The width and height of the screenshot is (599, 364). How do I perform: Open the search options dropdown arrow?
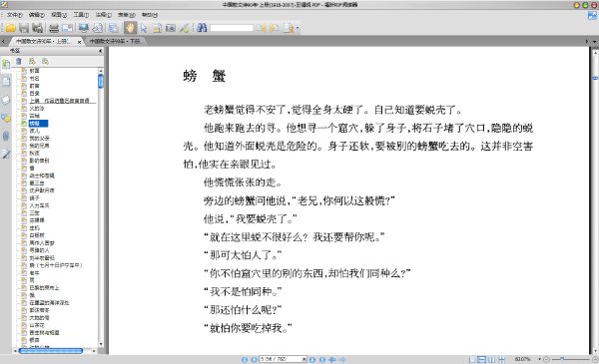pyautogui.click(x=298, y=28)
